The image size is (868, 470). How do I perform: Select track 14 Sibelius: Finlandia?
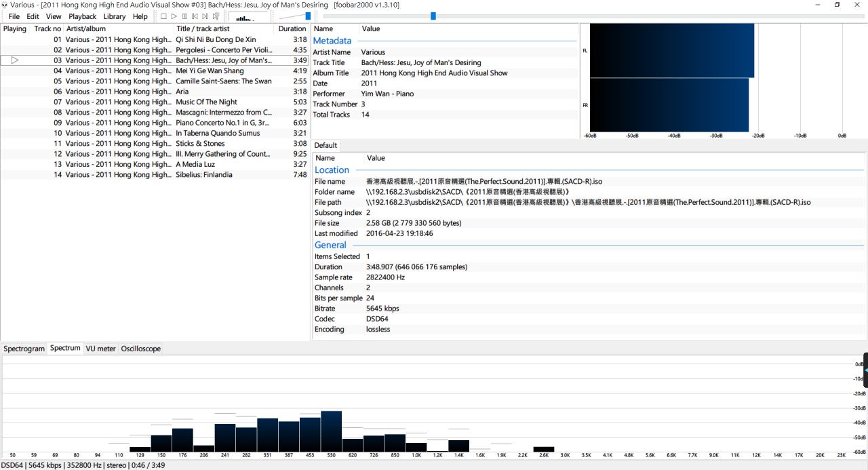[x=203, y=175]
